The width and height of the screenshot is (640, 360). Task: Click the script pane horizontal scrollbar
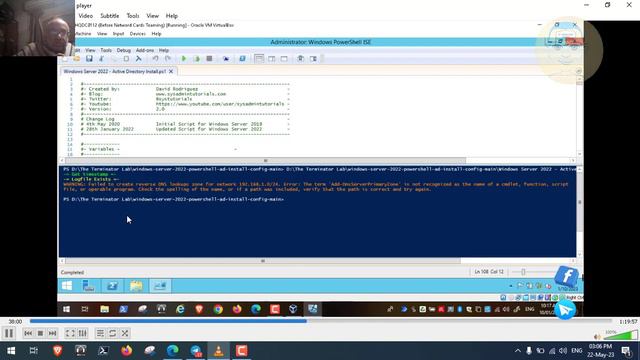265,160
